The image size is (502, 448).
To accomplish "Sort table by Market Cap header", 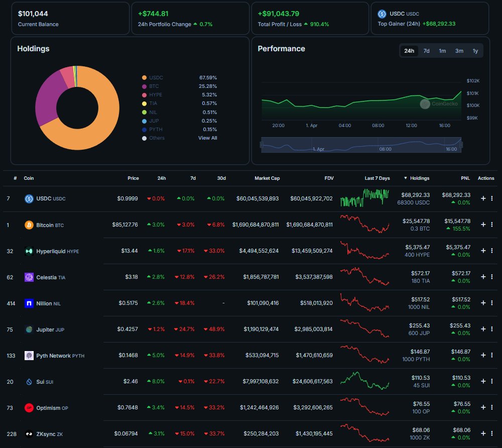I will 267,178.
